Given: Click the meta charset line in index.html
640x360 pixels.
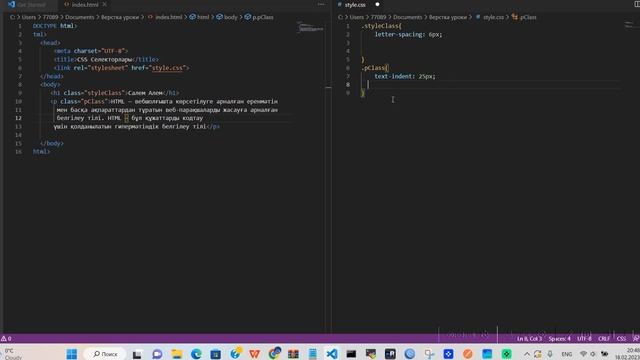Looking at the screenshot, I should (x=91, y=51).
